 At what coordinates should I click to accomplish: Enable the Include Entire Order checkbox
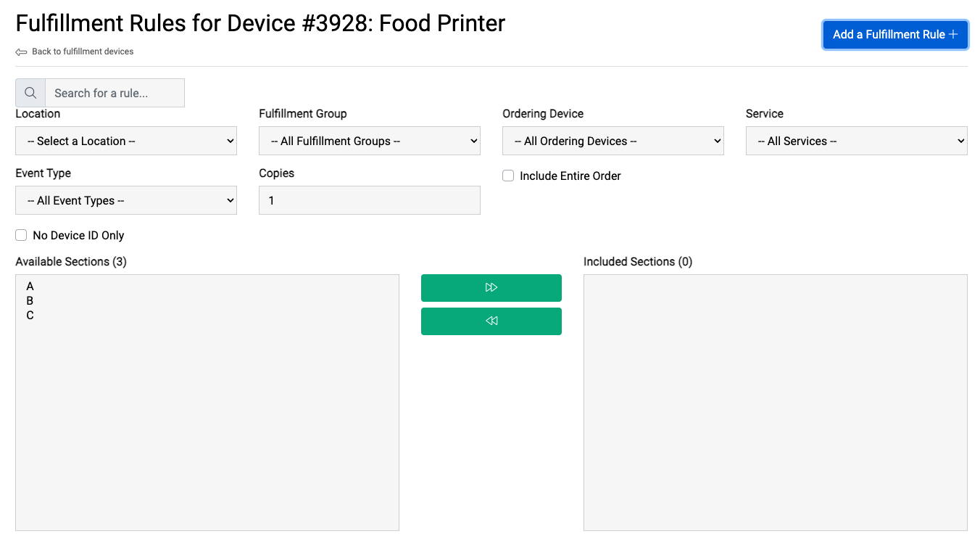tap(508, 176)
